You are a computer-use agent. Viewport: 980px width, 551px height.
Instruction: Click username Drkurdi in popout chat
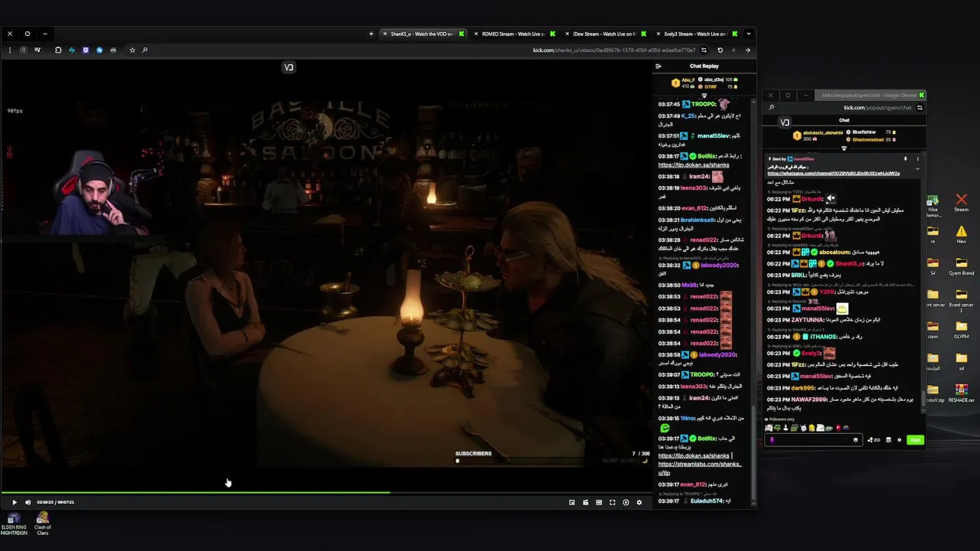pyautogui.click(x=812, y=199)
